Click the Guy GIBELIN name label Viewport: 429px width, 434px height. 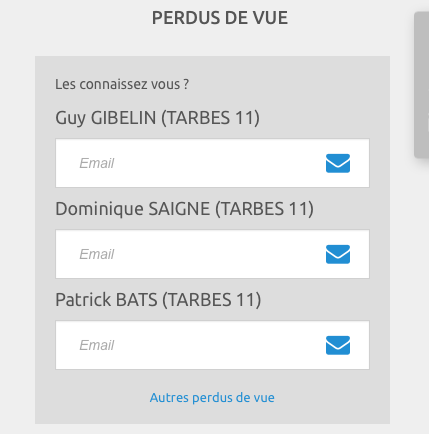(x=106, y=118)
